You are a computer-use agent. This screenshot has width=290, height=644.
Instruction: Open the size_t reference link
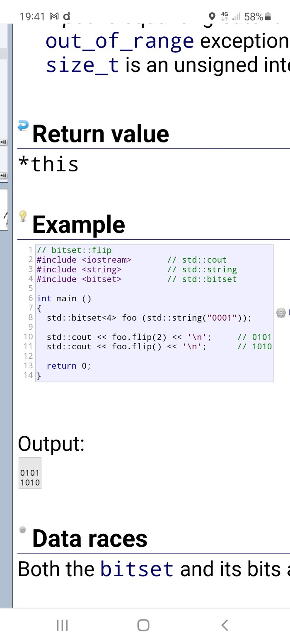click(x=82, y=65)
